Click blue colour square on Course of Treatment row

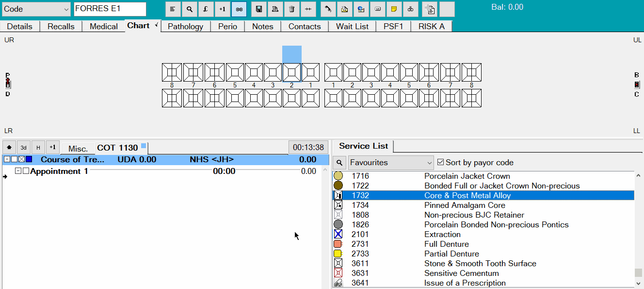29,159
